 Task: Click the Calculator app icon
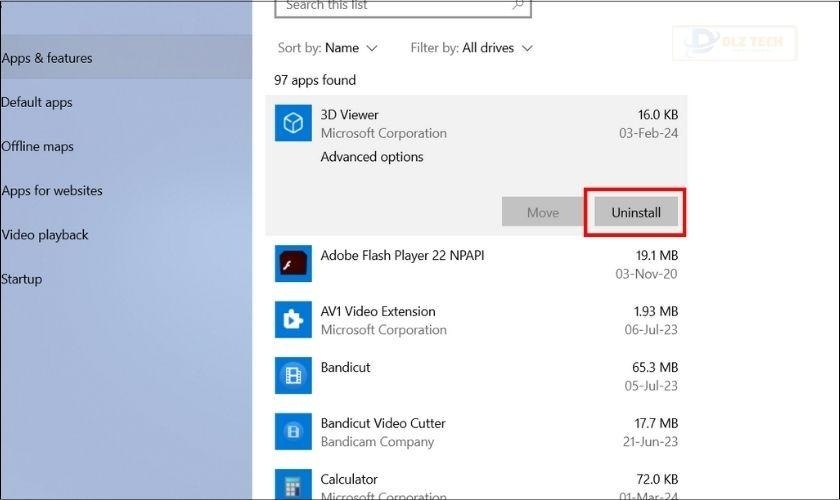tap(293, 484)
